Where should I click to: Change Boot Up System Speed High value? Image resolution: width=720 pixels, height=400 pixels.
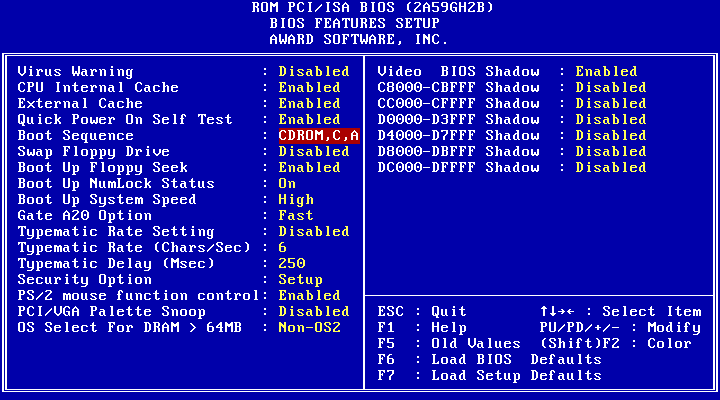296,199
